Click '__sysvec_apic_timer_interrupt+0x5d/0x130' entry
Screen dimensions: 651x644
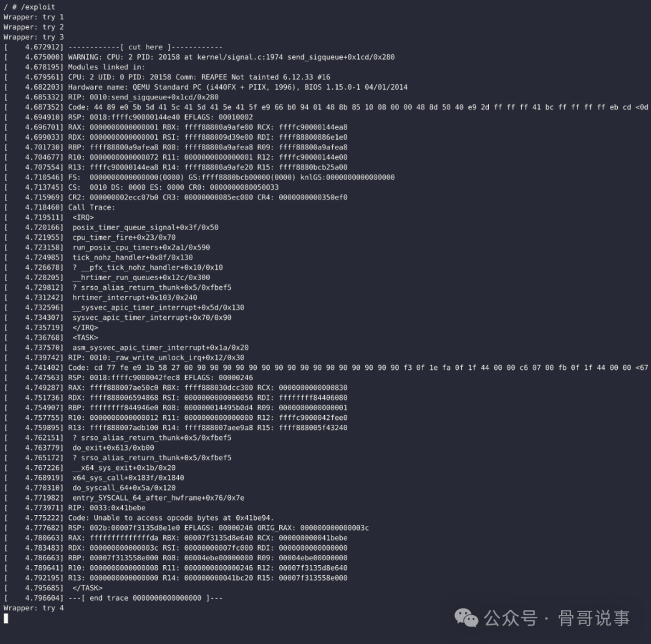point(158,307)
